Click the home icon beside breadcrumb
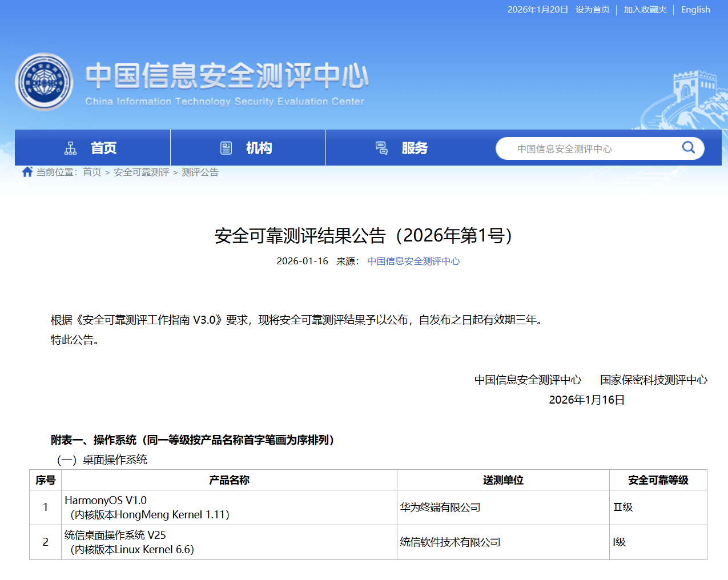This screenshot has width=728, height=580. pos(27,172)
